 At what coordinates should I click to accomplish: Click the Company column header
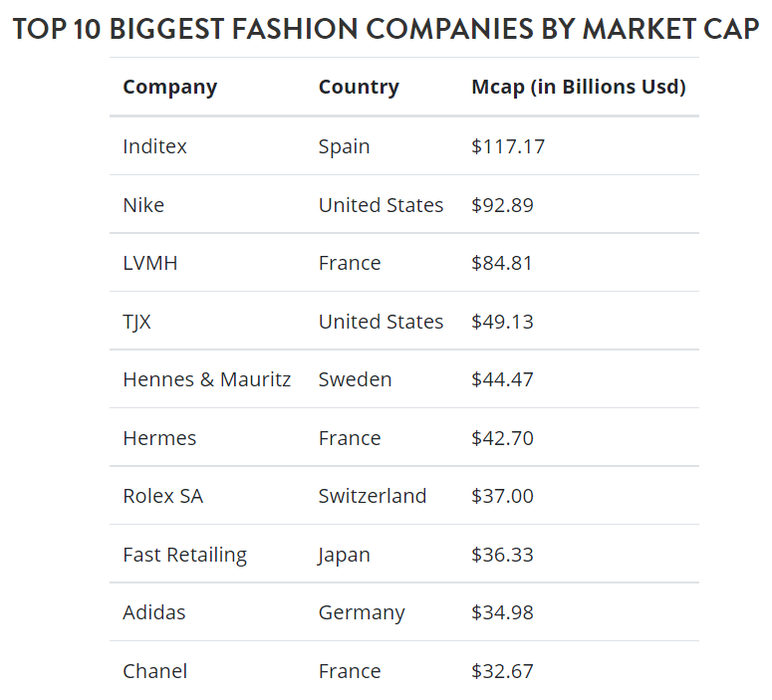(169, 87)
